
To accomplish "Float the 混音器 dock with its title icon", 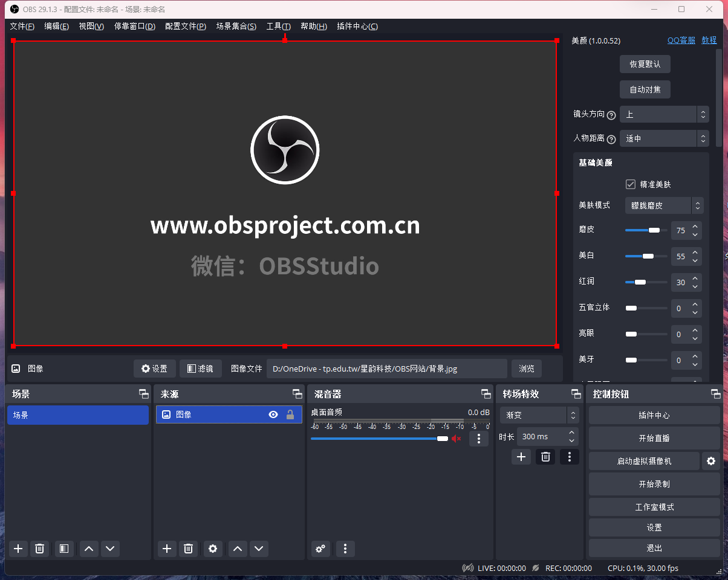I will click(486, 394).
